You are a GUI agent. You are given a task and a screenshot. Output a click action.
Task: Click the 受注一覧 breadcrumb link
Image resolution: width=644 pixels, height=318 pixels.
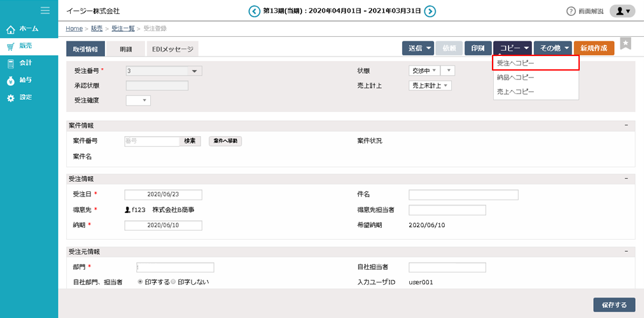coord(124,29)
